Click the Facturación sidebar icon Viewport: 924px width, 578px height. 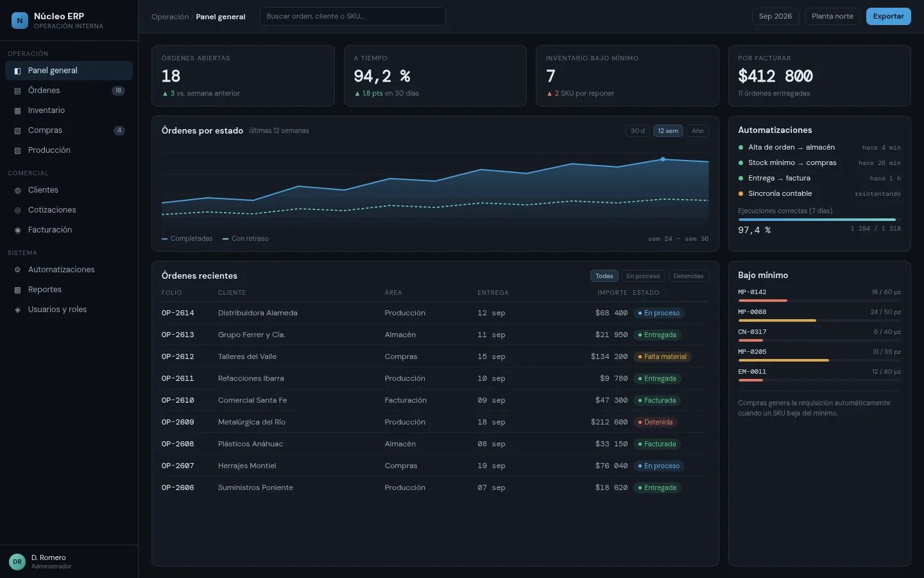17,230
